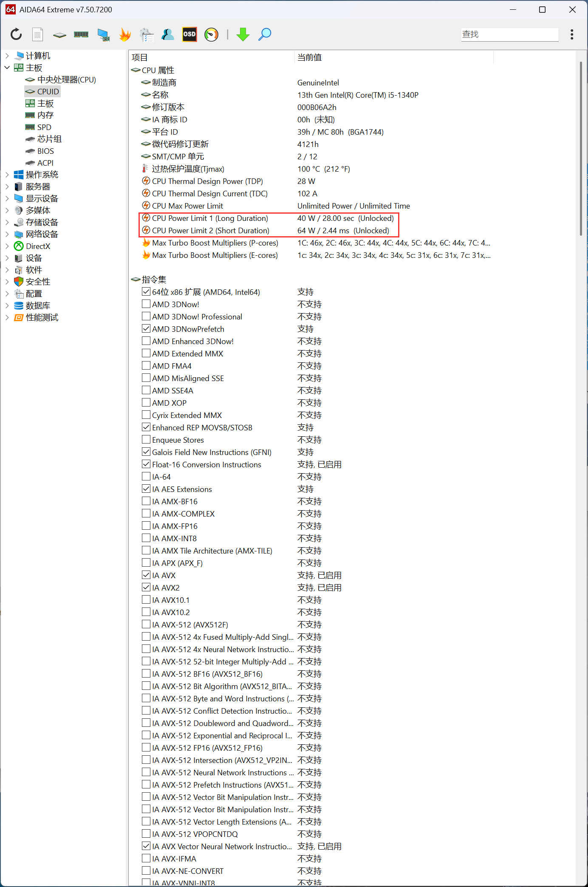Click the green download update arrow

point(243,34)
